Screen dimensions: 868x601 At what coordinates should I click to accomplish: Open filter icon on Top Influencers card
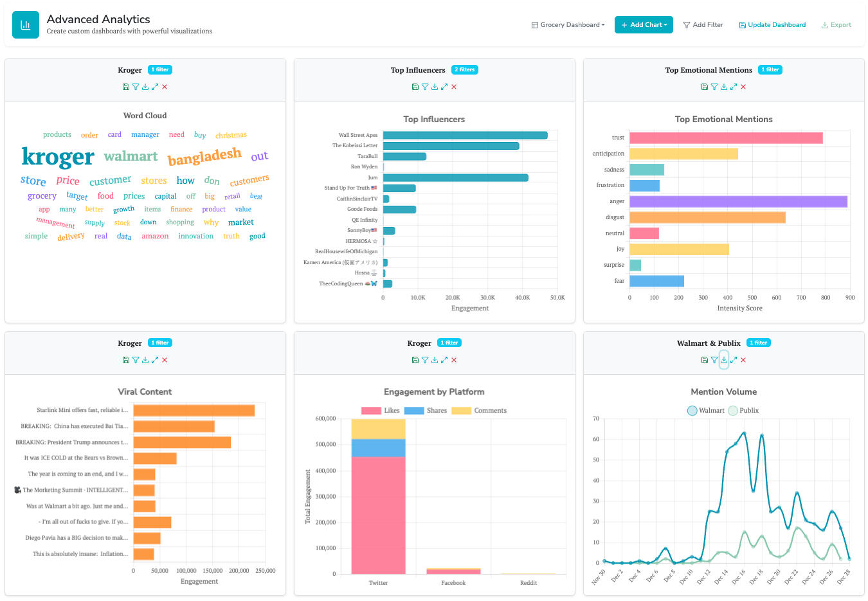(x=425, y=87)
